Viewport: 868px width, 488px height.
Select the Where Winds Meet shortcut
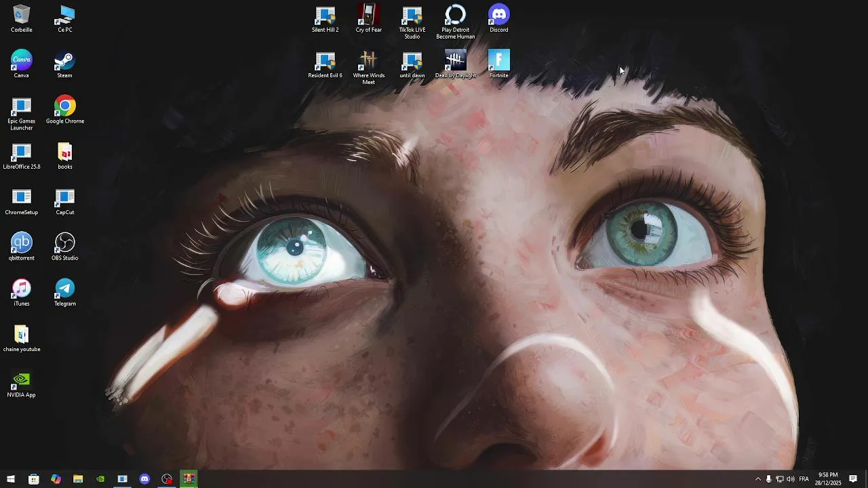tap(368, 68)
